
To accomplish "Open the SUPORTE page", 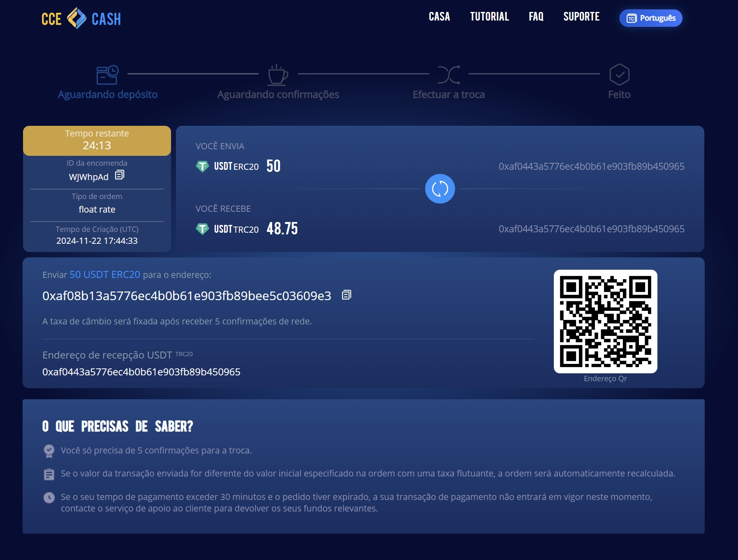I will [581, 16].
